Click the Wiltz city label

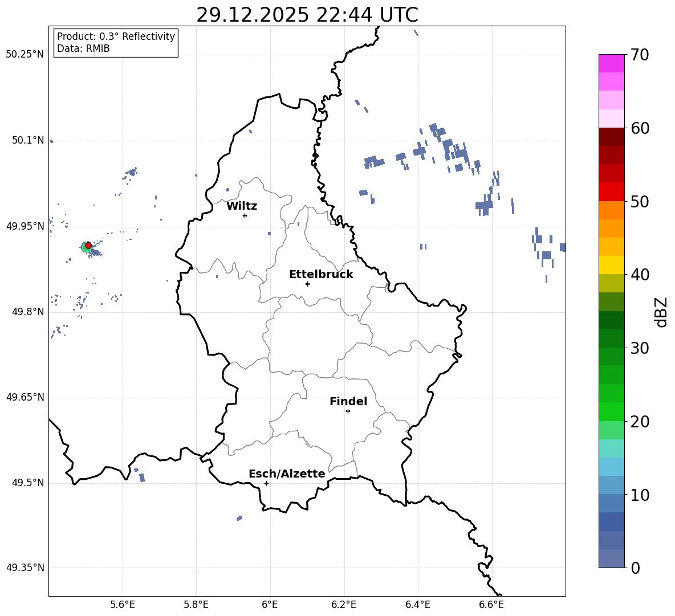pos(242,206)
